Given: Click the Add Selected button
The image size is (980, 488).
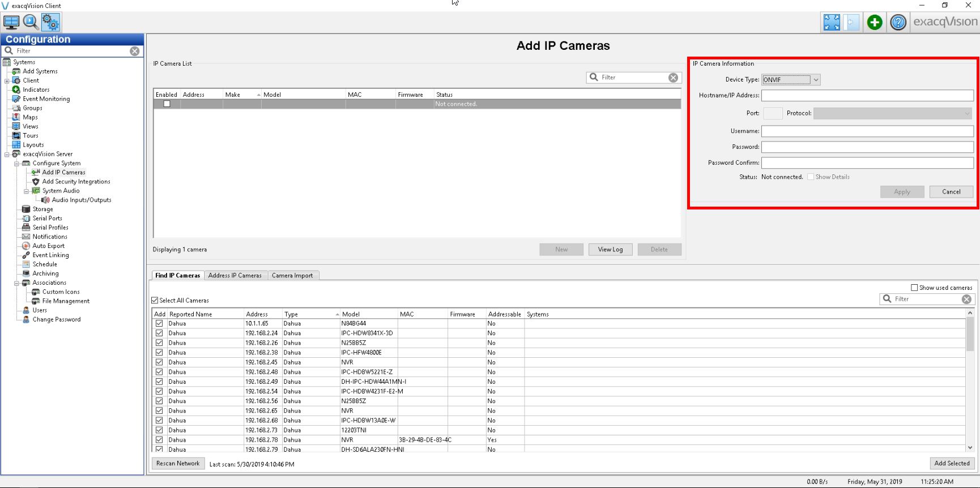Looking at the screenshot, I should (952, 464).
